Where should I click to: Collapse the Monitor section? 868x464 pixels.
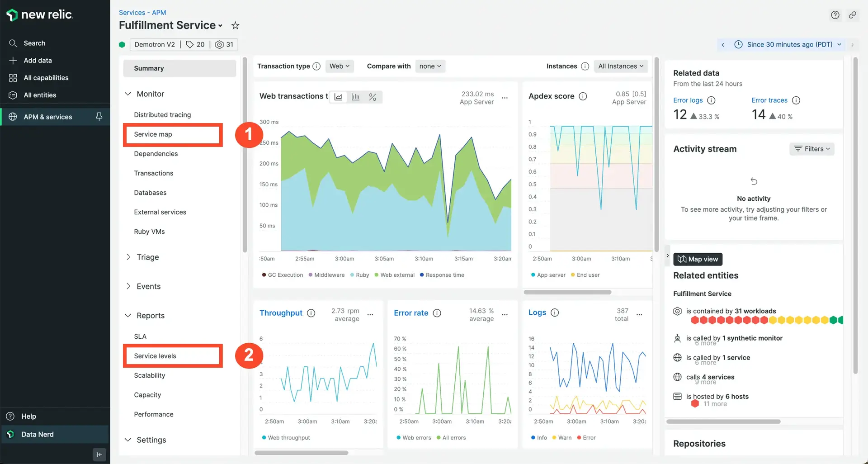pyautogui.click(x=128, y=94)
